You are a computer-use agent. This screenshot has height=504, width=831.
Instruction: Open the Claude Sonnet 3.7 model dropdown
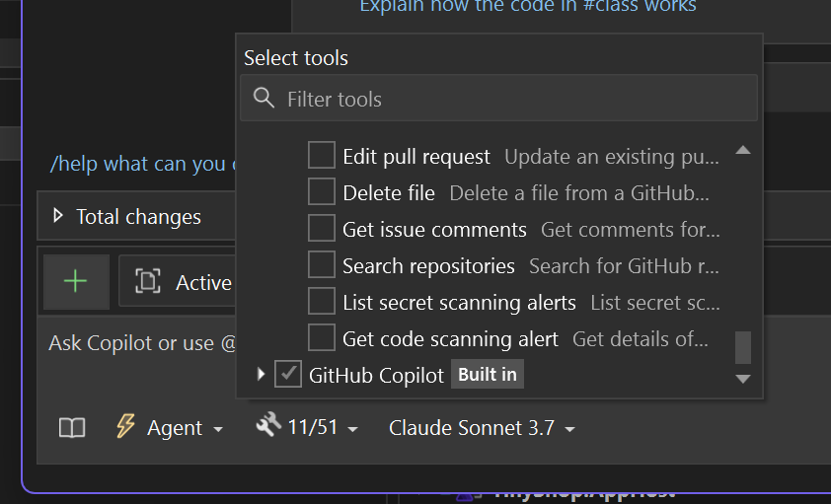point(482,428)
